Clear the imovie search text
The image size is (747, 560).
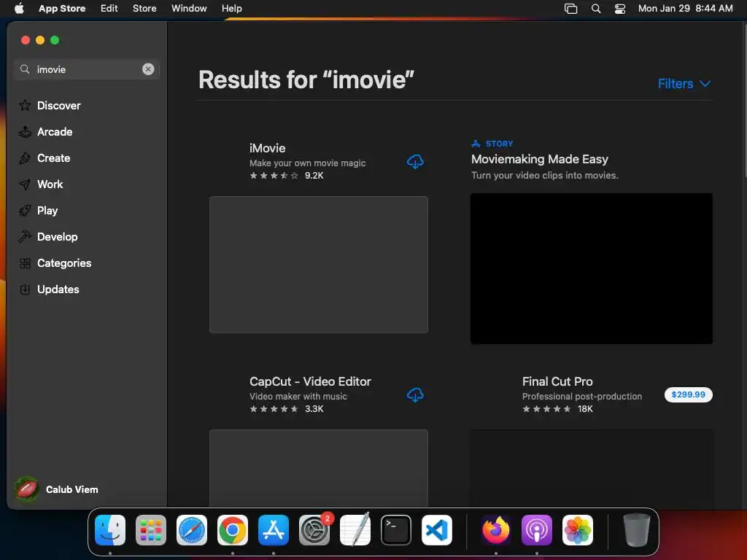tap(148, 69)
